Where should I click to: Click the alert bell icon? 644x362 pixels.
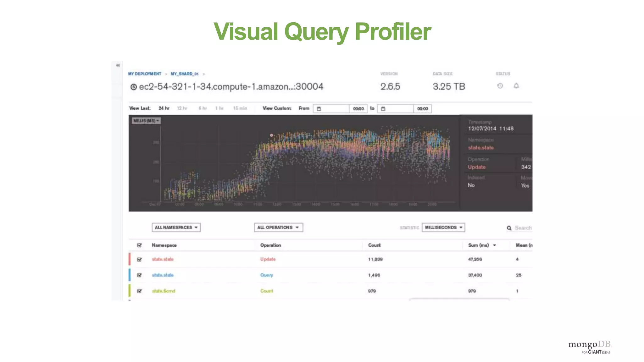point(516,86)
